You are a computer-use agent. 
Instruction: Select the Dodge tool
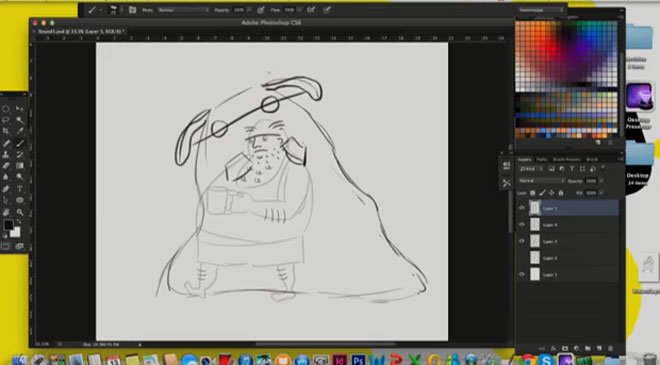tap(20, 177)
